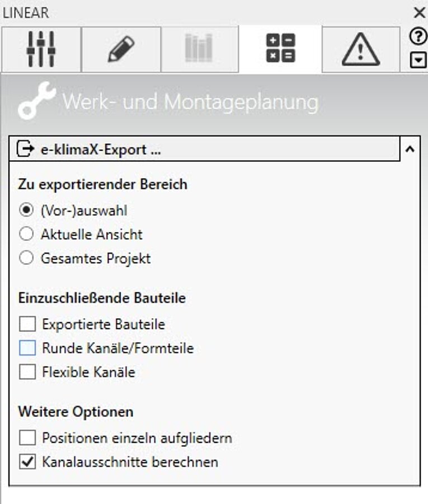
Task: Select the pencil edit tab icon
Action: coord(121,49)
